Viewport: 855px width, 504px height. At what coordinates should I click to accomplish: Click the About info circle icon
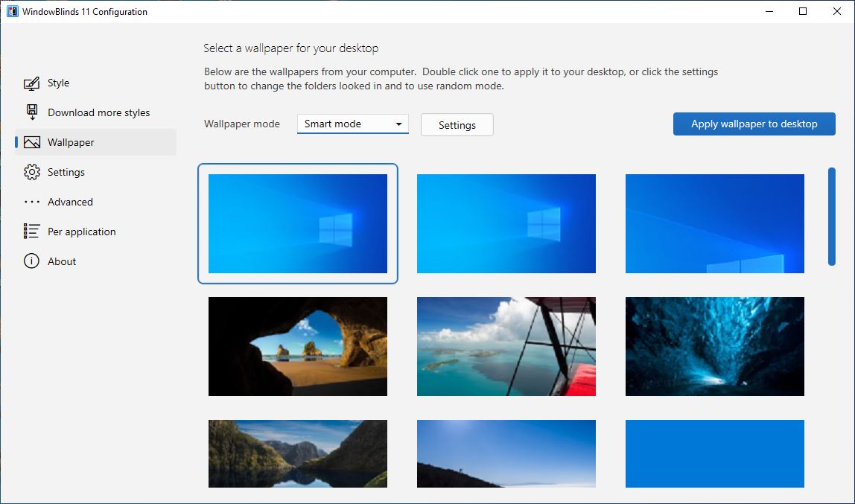tap(31, 261)
